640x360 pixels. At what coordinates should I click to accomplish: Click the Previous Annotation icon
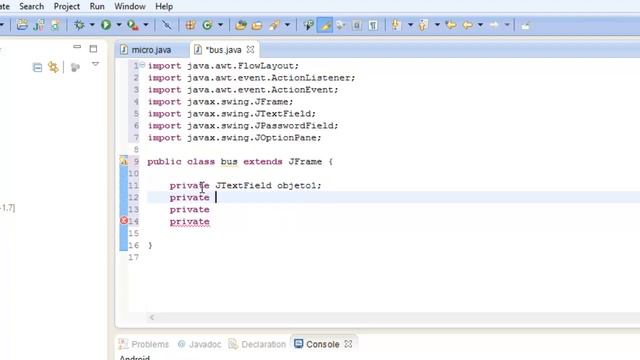pyautogui.click(x=423, y=25)
